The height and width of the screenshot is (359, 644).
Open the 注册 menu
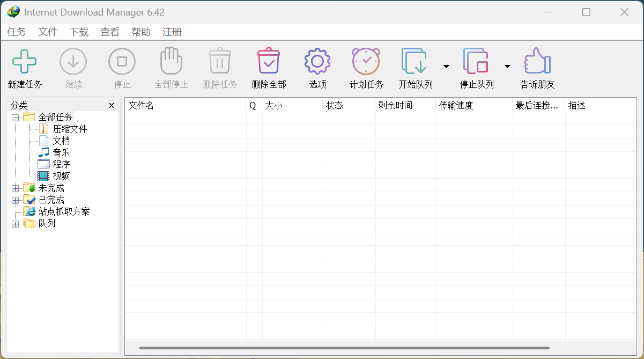pos(172,32)
